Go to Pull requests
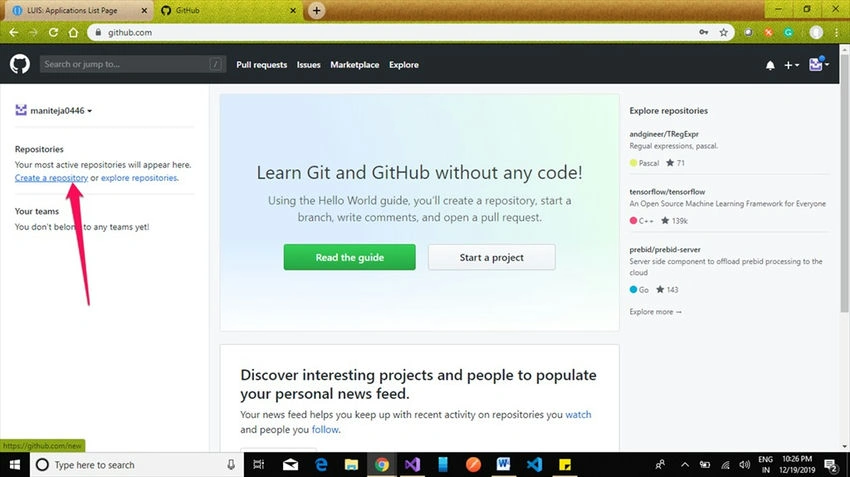This screenshot has width=850, height=477. (261, 65)
